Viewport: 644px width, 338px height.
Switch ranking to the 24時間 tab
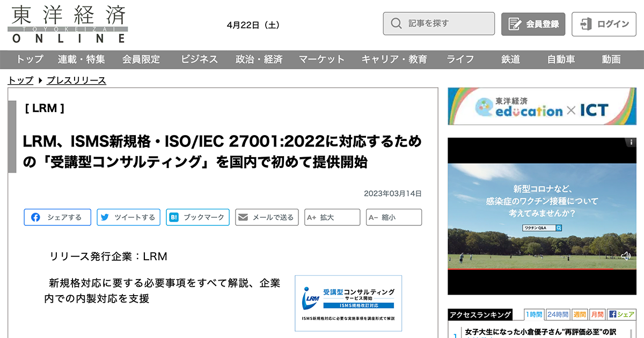[x=558, y=314]
